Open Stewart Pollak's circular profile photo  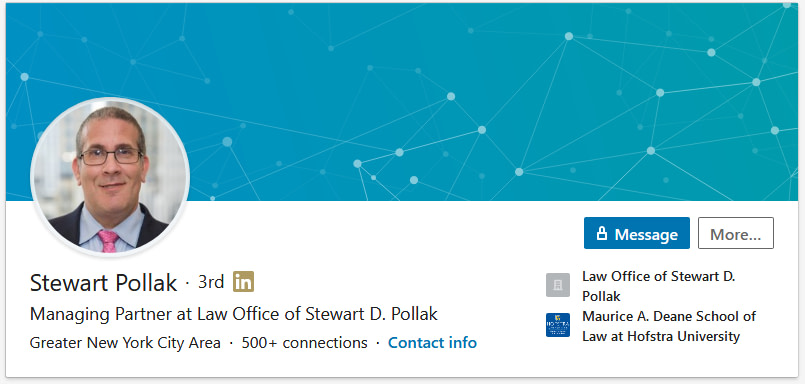(110, 177)
